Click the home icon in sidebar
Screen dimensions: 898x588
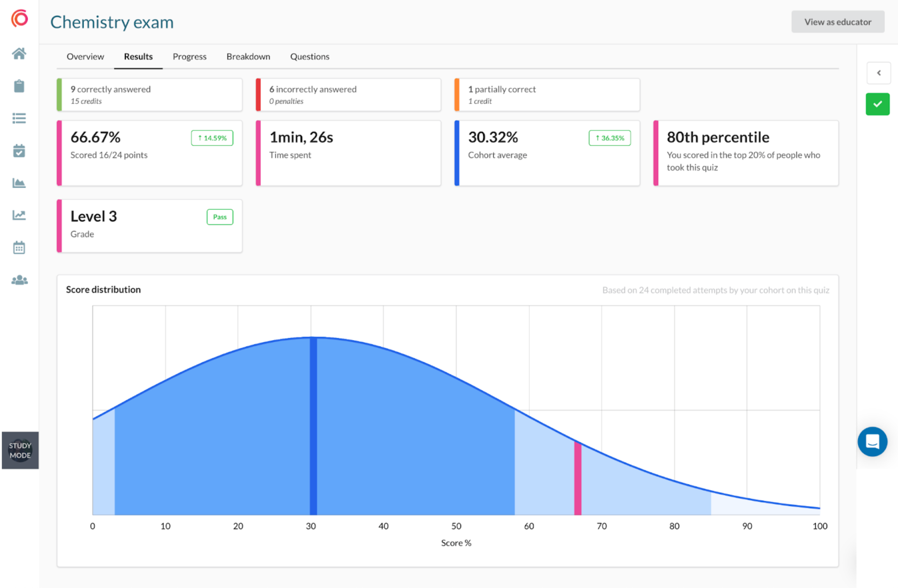coord(19,53)
